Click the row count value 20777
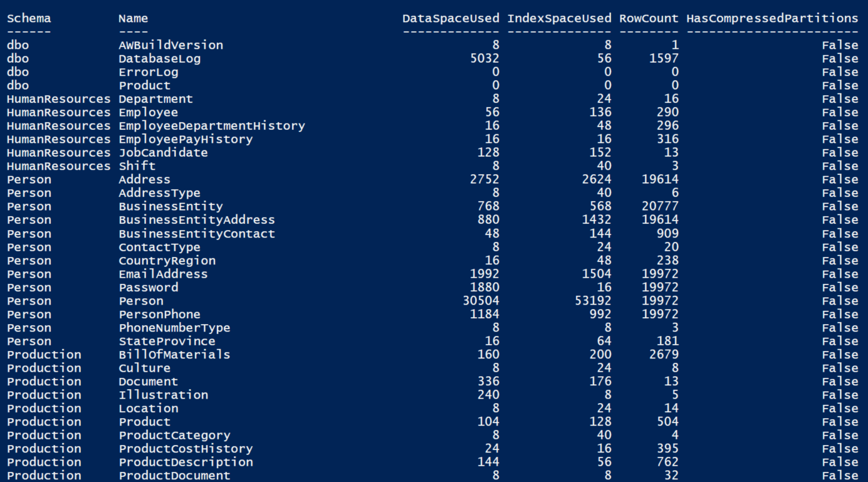 (660, 206)
